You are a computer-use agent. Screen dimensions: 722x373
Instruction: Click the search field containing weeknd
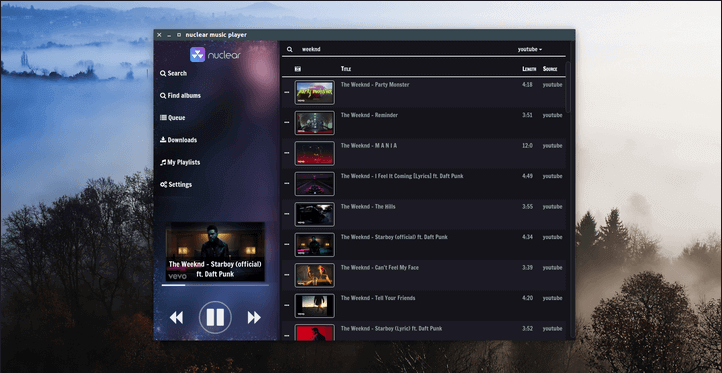coord(405,49)
